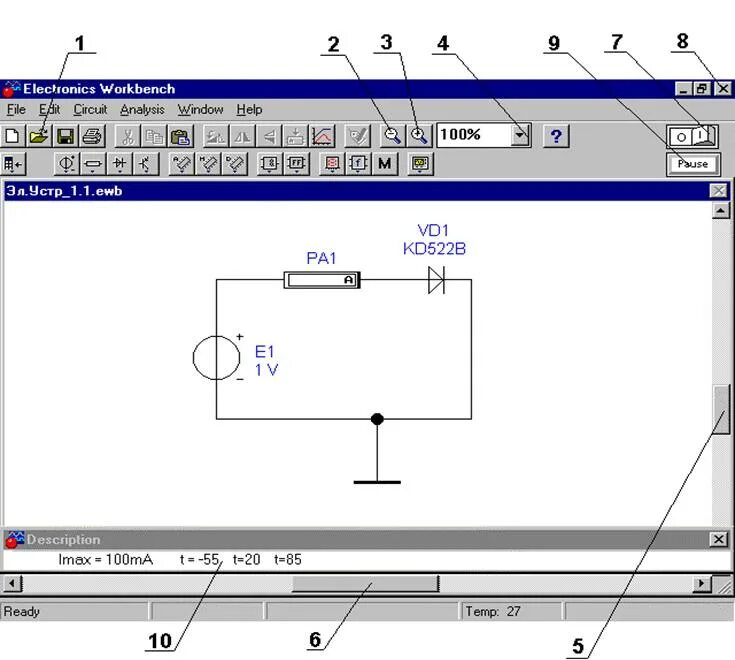This screenshot has height=660, width=735.
Task: Open the Edit menu
Action: click(x=49, y=110)
